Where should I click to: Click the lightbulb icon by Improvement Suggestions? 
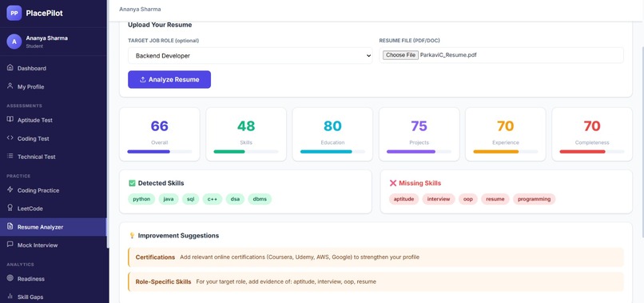132,236
